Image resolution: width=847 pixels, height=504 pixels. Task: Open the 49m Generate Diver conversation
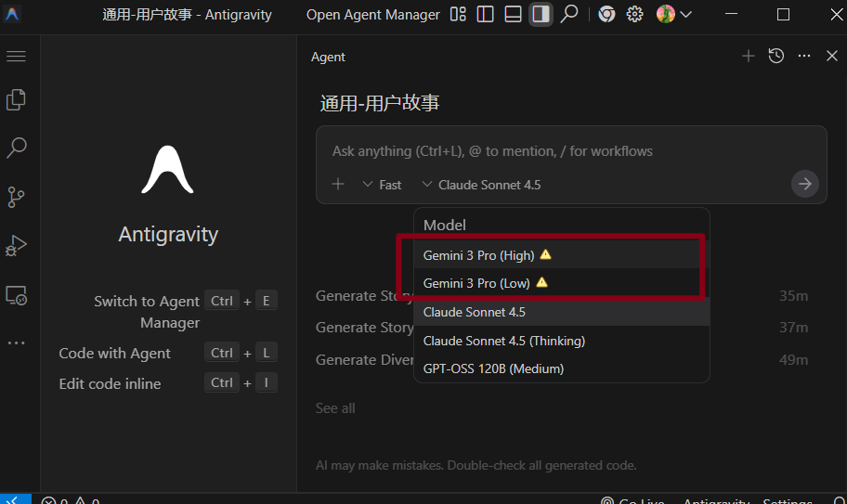(562, 359)
